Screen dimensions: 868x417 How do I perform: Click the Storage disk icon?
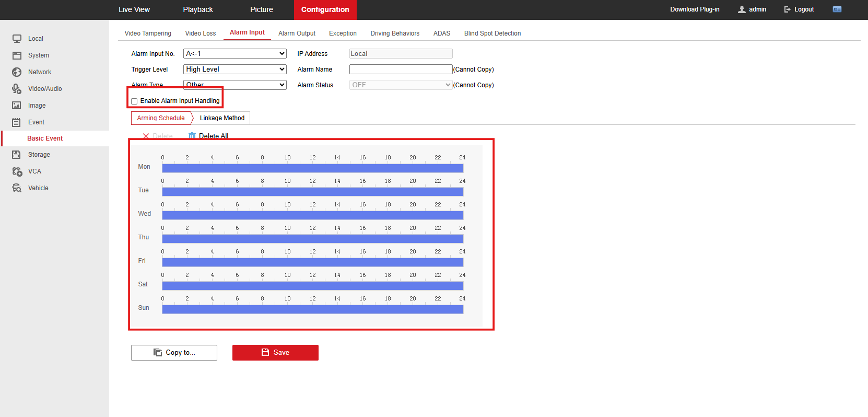17,155
